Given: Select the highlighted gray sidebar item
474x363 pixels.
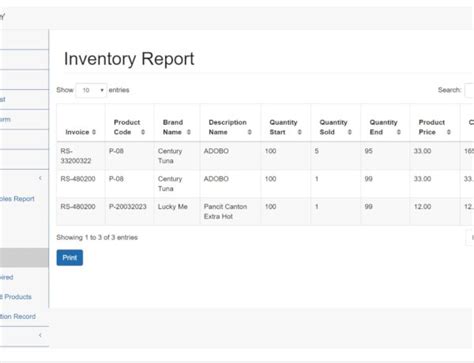Looking at the screenshot, I should (24, 257).
